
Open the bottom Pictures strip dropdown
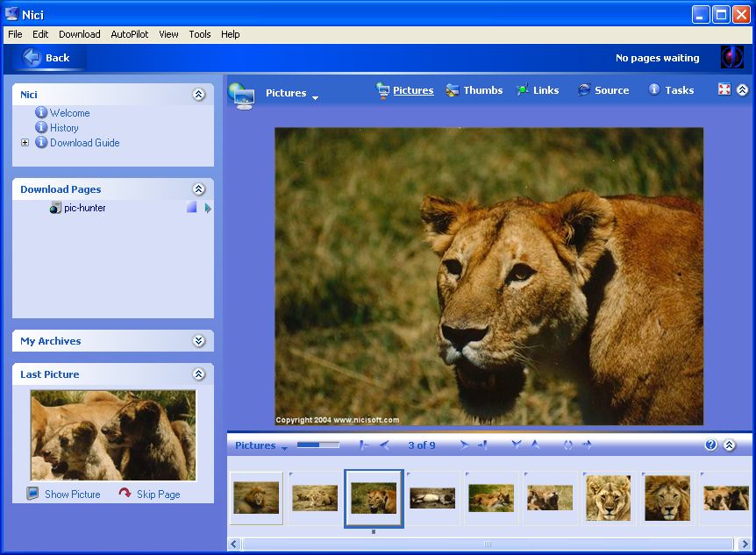[284, 448]
